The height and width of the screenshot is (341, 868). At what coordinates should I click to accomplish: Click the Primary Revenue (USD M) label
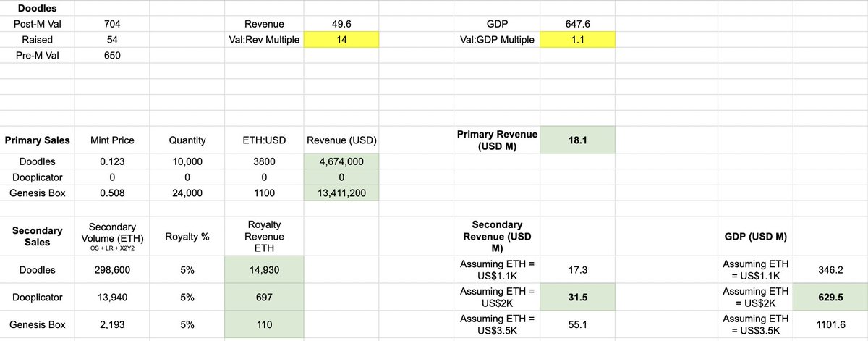tap(498, 140)
